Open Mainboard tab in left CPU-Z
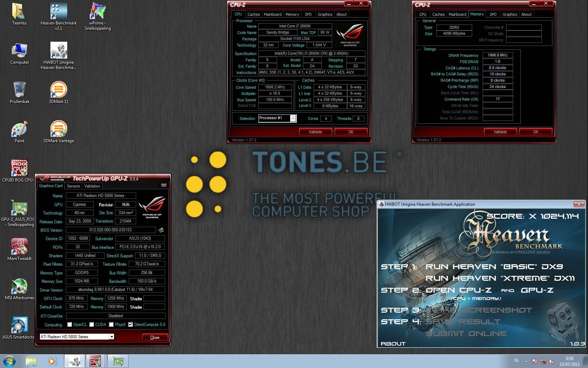The height and width of the screenshot is (368, 588). [x=273, y=14]
